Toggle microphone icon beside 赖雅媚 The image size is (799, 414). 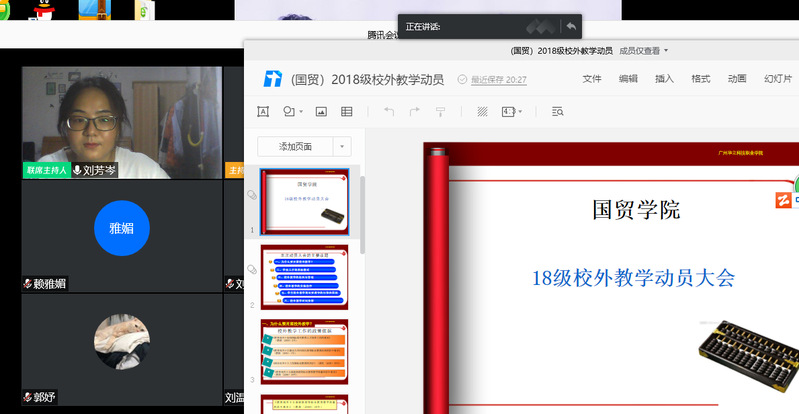coord(29,284)
